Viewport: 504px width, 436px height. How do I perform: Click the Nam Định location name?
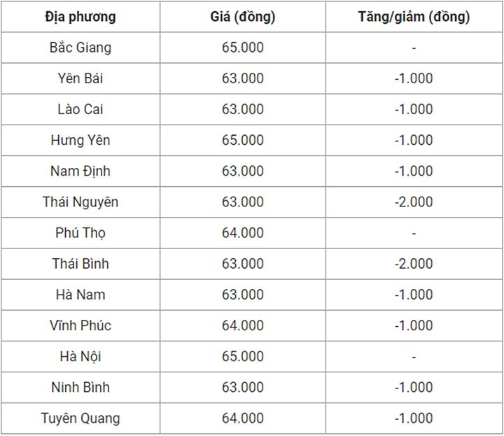pyautogui.click(x=80, y=171)
